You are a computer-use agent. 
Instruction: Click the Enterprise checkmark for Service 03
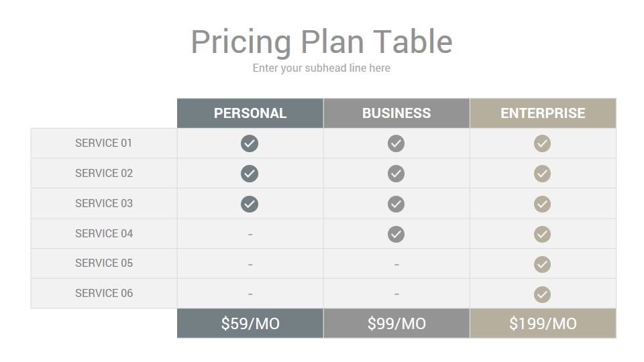click(542, 204)
